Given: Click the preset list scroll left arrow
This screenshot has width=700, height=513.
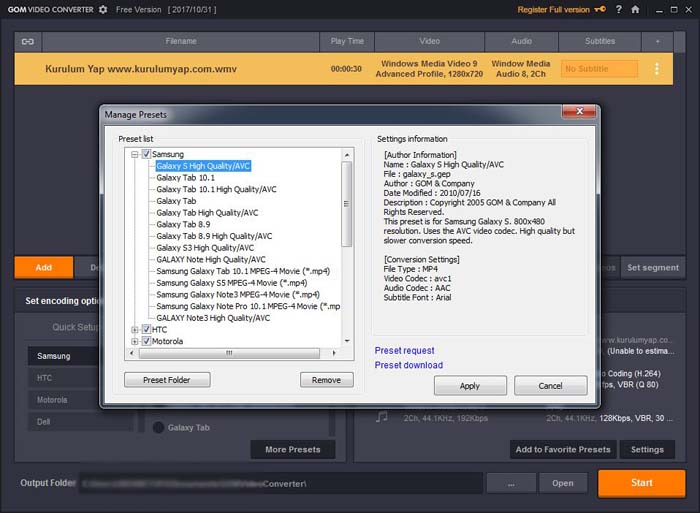Looking at the screenshot, I should (x=132, y=353).
